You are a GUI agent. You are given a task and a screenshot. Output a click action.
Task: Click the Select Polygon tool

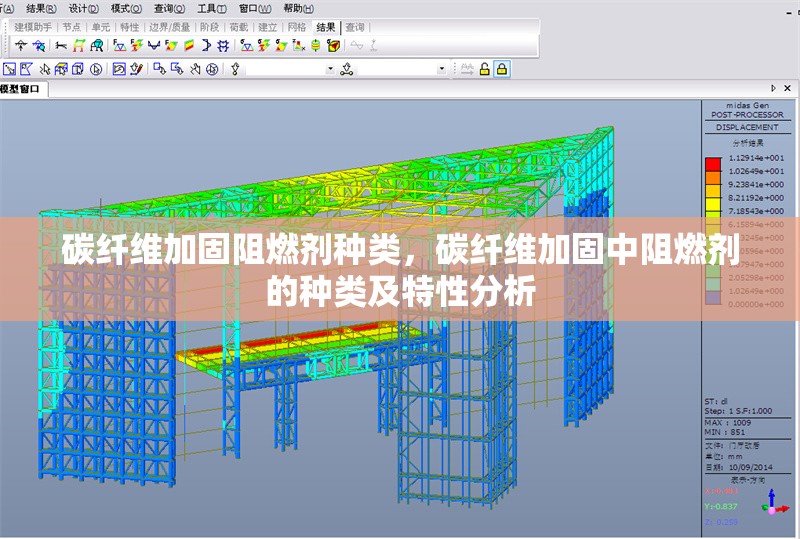coord(27,69)
